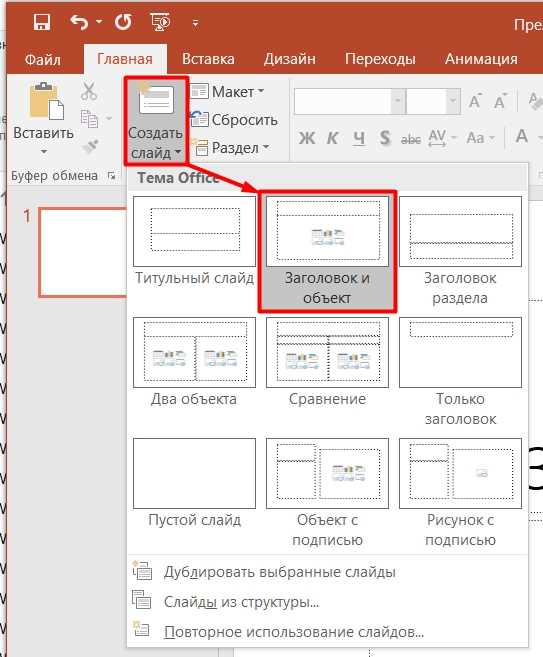Open Customize Quick Access Toolbar arrow
The image size is (543, 657).
tap(195, 23)
